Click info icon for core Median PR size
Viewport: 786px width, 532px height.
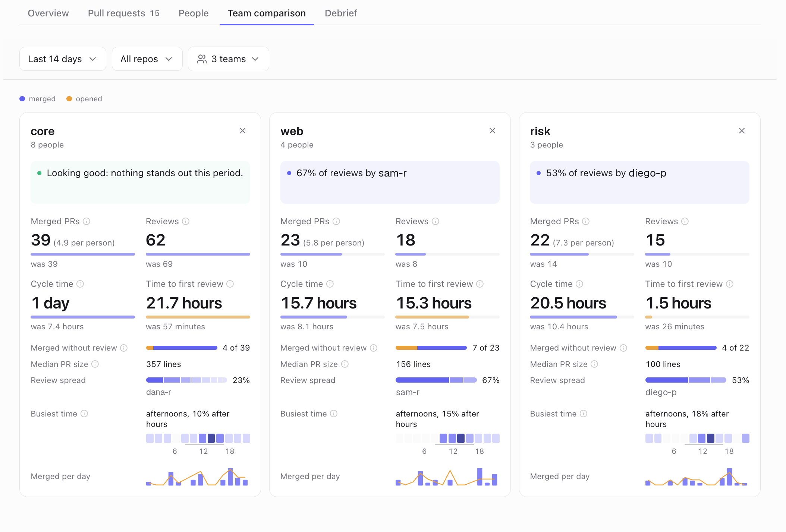[x=95, y=364]
